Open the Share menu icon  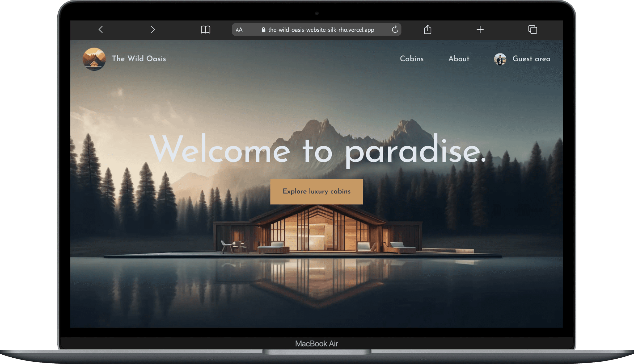point(428,29)
